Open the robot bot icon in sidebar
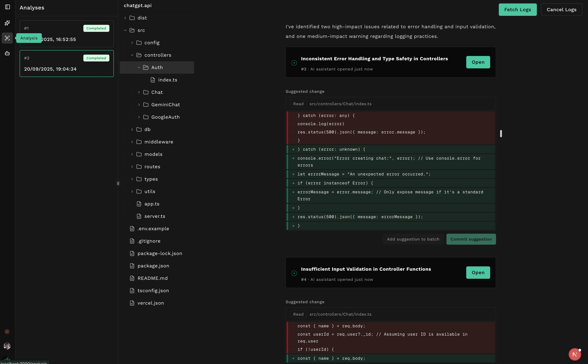 click(7, 53)
